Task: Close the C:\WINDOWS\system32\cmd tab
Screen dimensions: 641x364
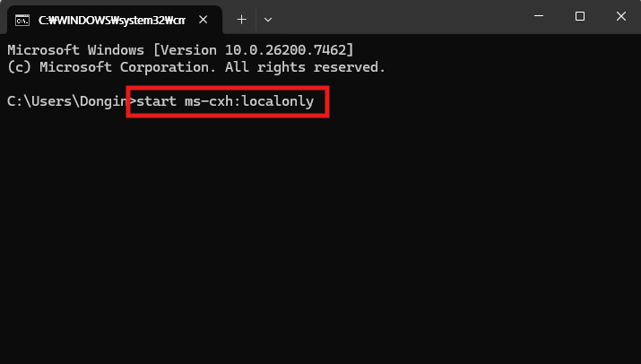Action: 207,18
